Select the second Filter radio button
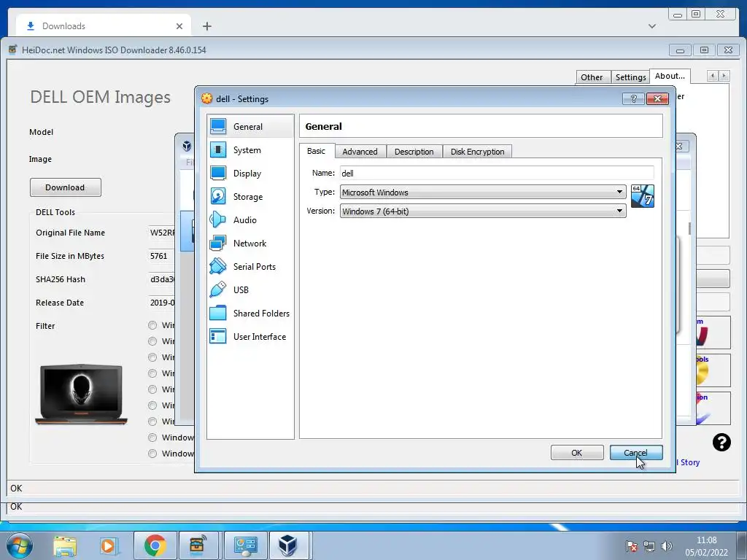Screen dimensions: 747x560 (x=152, y=341)
